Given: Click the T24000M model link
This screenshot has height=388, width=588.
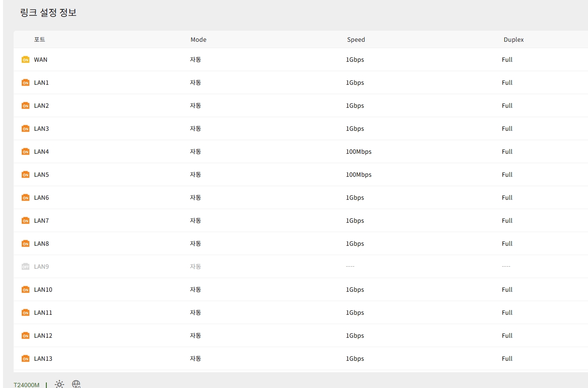Looking at the screenshot, I should pyautogui.click(x=26, y=385).
